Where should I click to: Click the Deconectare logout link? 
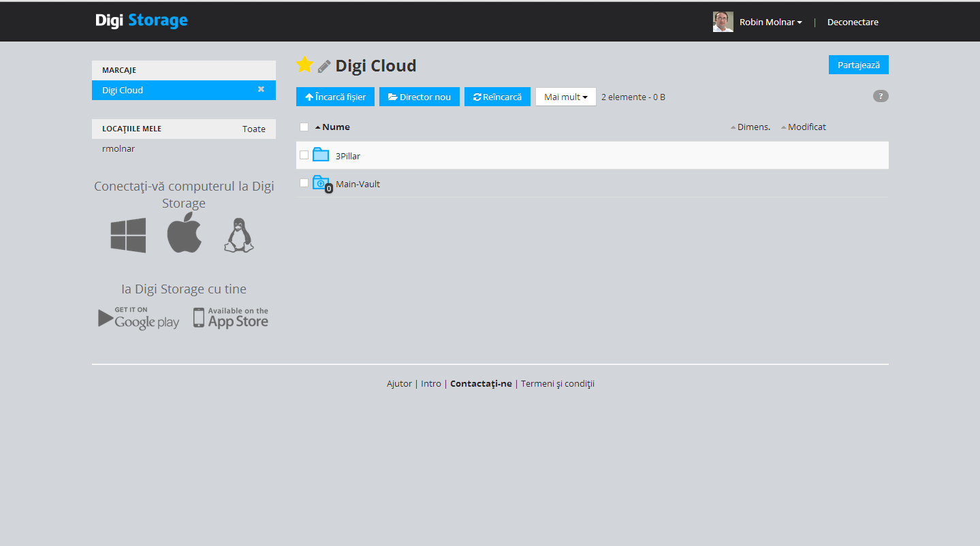point(853,22)
